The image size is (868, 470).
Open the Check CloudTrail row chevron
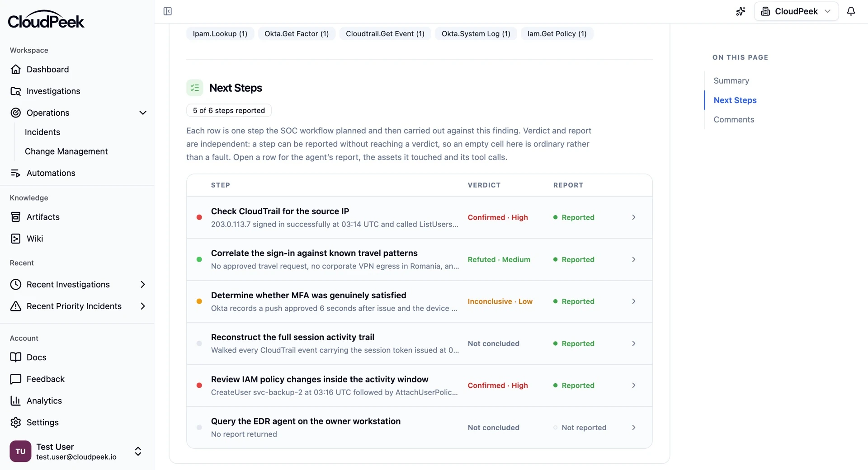634,217
